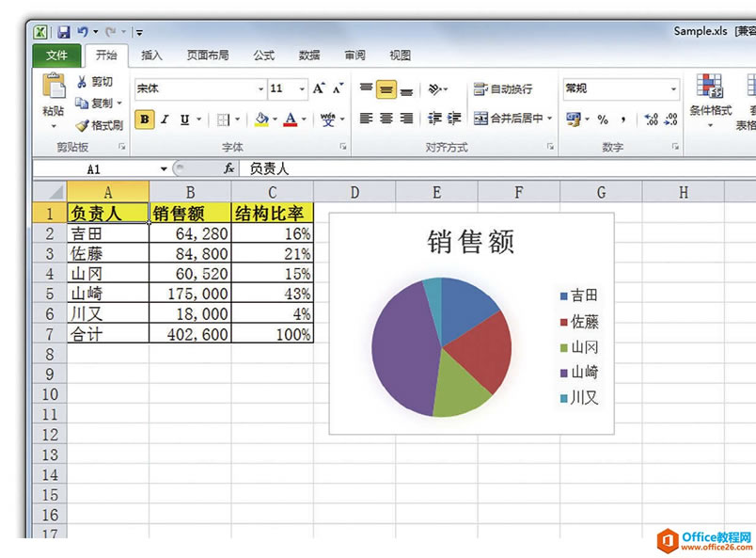Select the pie chart titled 销售额

471,324
